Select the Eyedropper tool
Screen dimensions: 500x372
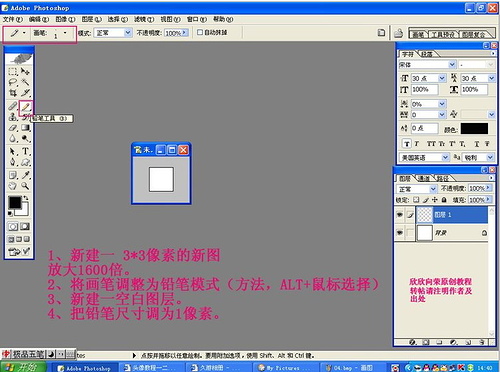[25, 175]
